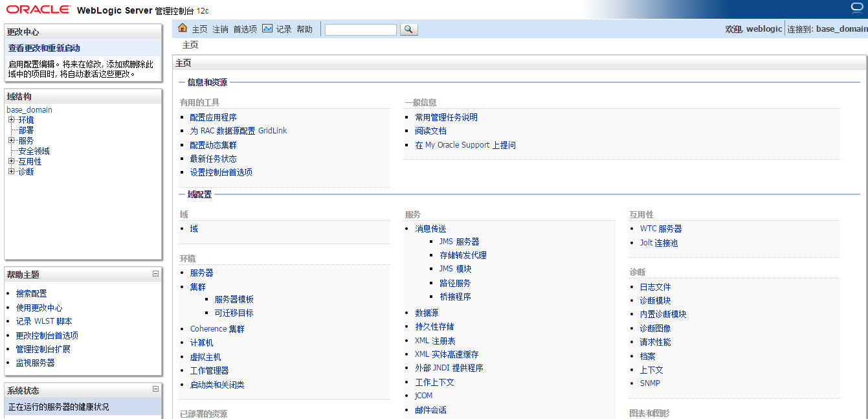Click into the search input field
Image resolution: width=868 pixels, height=419 pixels.
361,30
